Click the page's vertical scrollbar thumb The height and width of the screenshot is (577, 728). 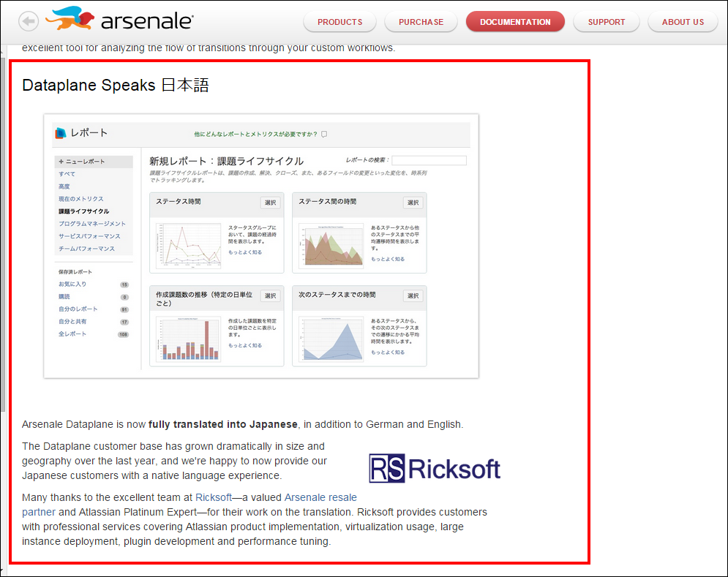pos(3,235)
